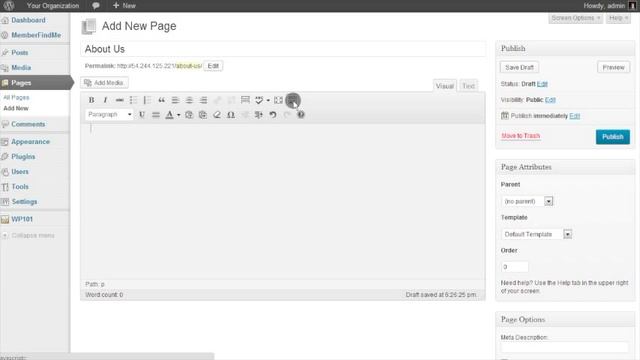This screenshot has height=360, width=640.
Task: Open Appearance menu in the sidebar
Action: (x=30, y=142)
